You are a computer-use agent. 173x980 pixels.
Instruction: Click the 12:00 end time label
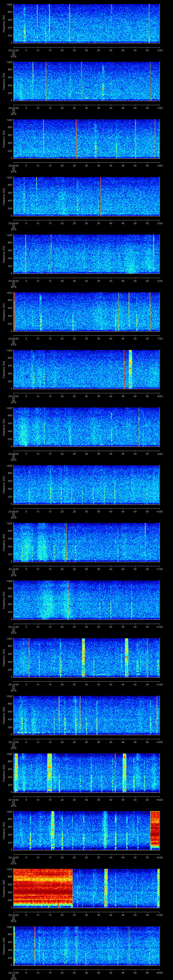tap(159, 627)
